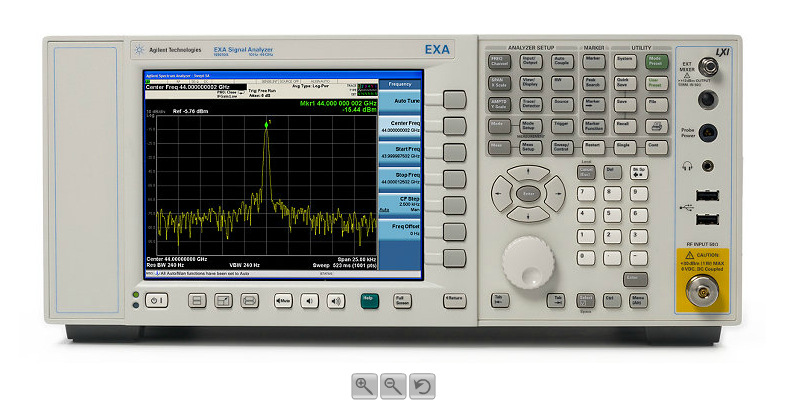This screenshot has height=405, width=785.
Task: Click the SPAN X Scale key
Action: (499, 83)
